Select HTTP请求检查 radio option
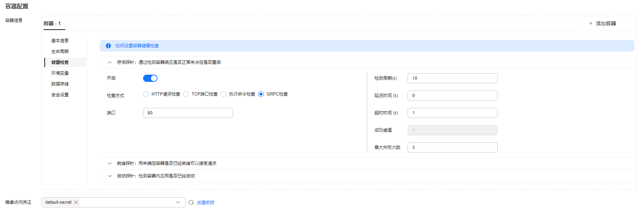 click(146, 94)
